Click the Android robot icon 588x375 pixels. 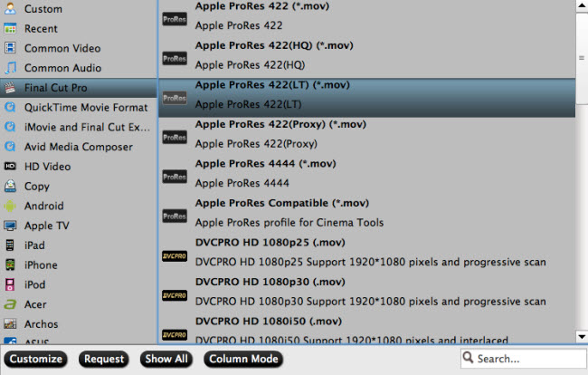coord(10,206)
